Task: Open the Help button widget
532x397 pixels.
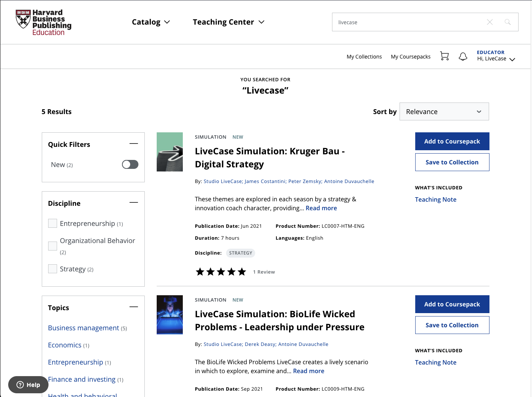Action: (x=28, y=385)
